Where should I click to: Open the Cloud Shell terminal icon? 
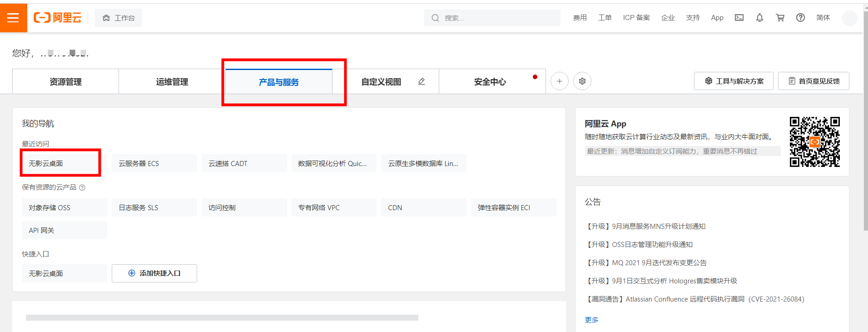(x=739, y=18)
